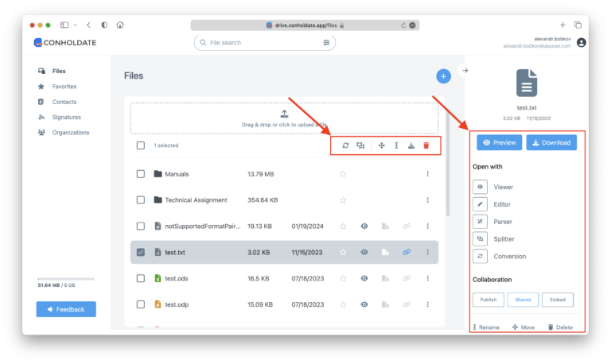Viewport: 611px width, 364px height.
Task: Open Signatures in the sidebar
Action: (x=66, y=117)
